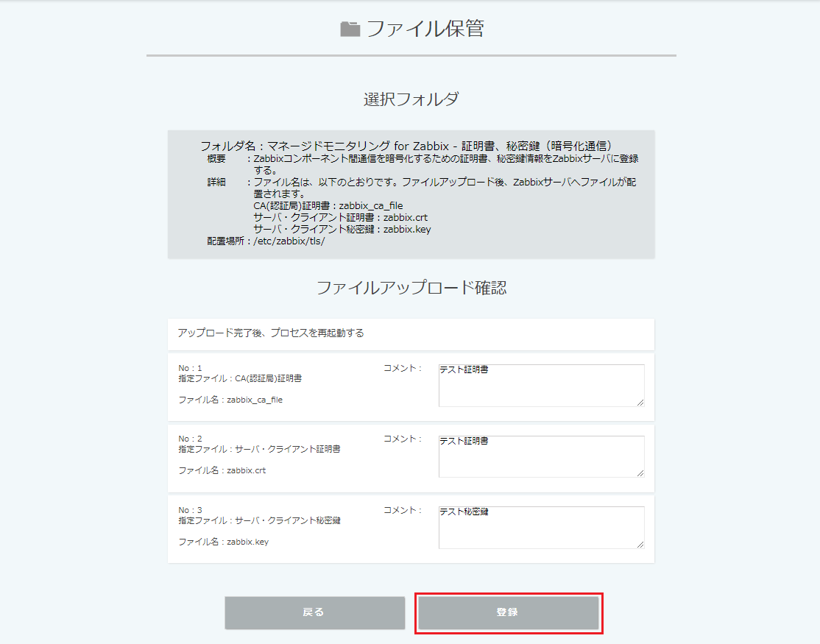Focus the comment box for zabbix.key
The image size is (820, 644).
tap(541, 528)
